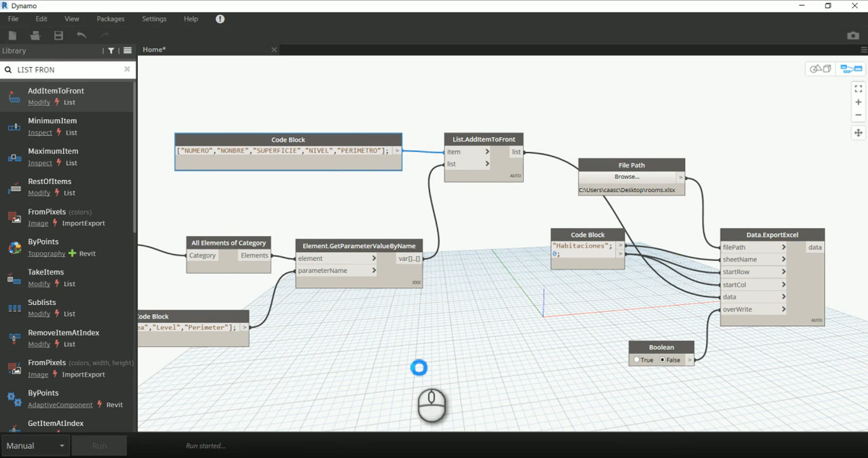Click the zoom in plus icon
Viewport: 868px width, 458px height.
pos(858,102)
